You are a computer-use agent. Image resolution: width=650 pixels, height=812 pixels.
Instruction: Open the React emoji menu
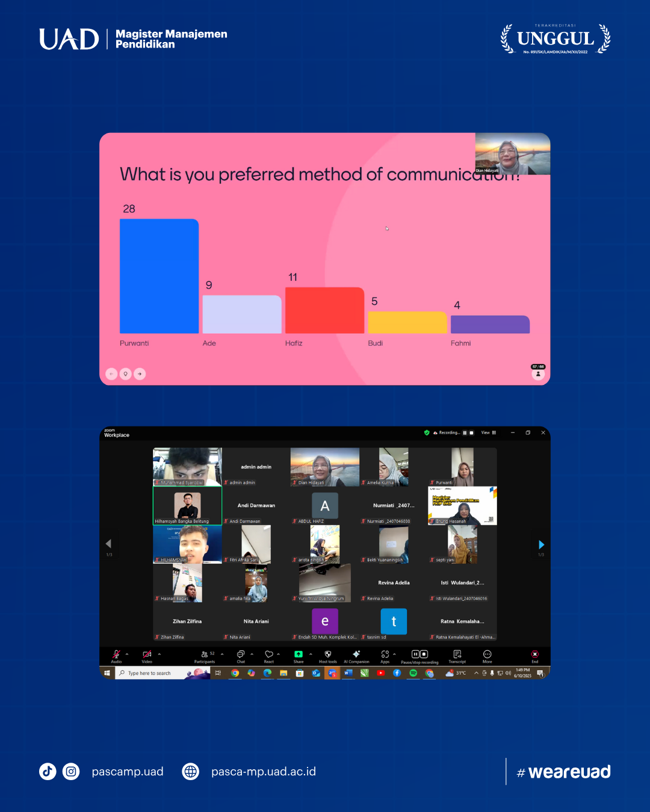pos(269,654)
